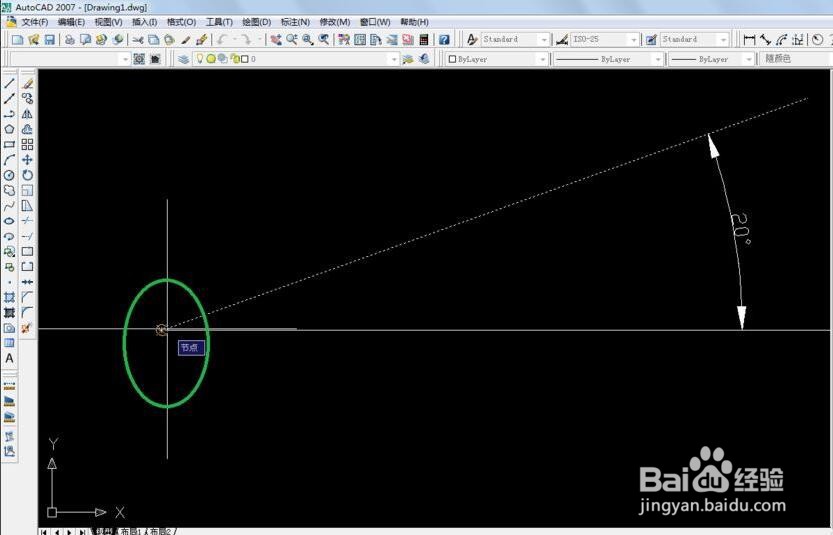This screenshot has width=833, height=535.
Task: Click the Linear dimension icon
Action: (750, 40)
